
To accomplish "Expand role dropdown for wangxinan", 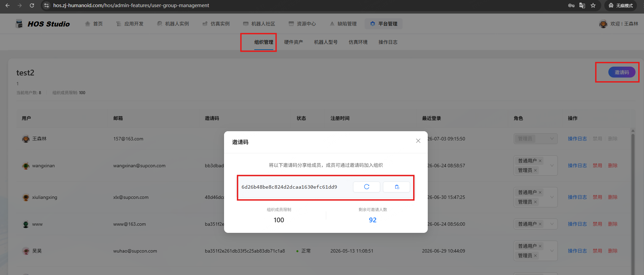I will point(552,166).
